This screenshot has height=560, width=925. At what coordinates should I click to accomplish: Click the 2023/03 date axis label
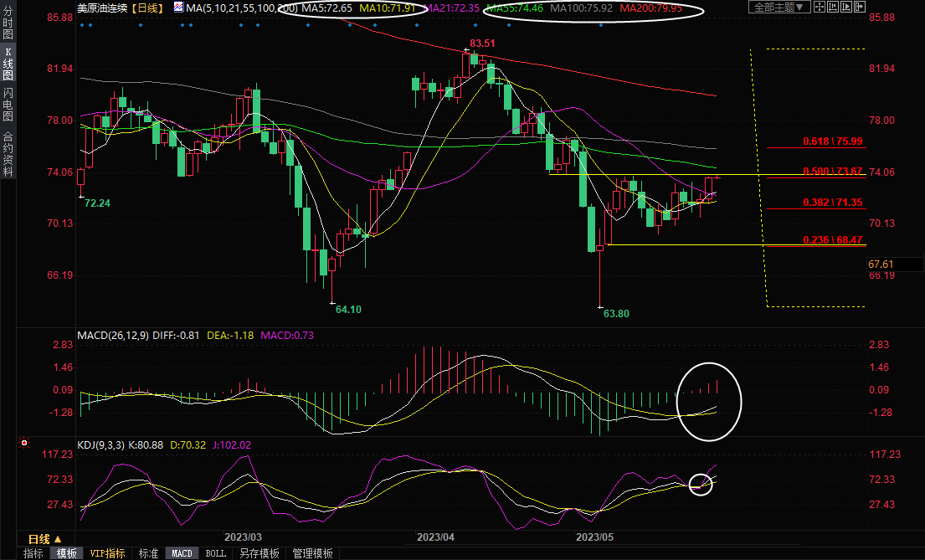tap(243, 537)
